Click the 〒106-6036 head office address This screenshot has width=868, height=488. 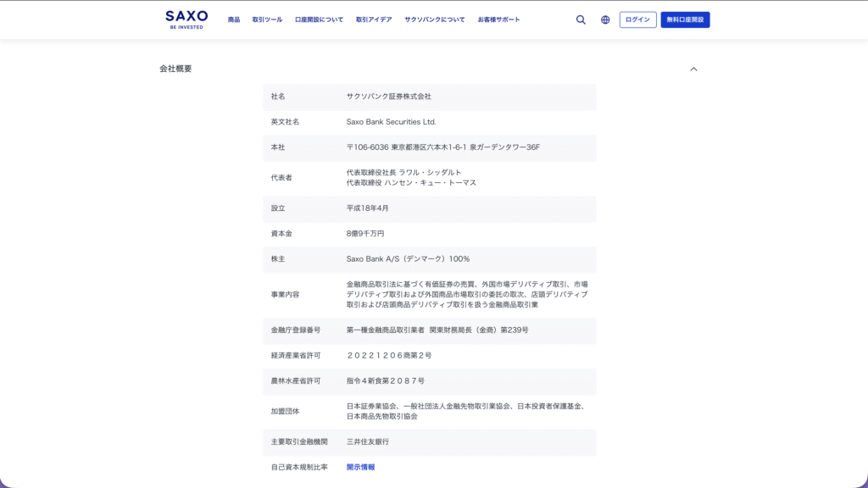pyautogui.click(x=442, y=147)
